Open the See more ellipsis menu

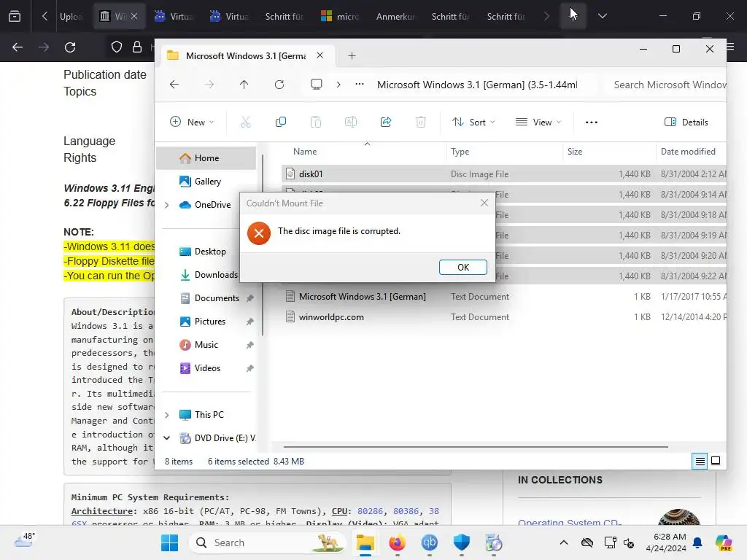click(591, 122)
